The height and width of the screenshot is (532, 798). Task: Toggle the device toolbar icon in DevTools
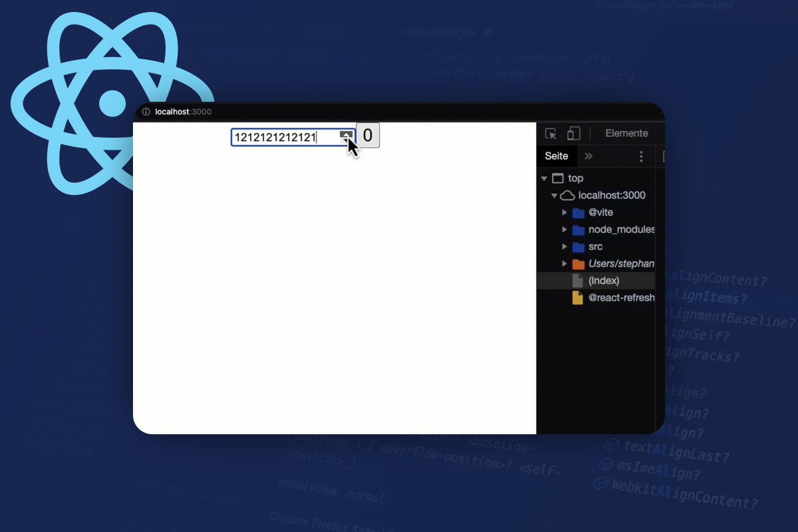tap(573, 134)
